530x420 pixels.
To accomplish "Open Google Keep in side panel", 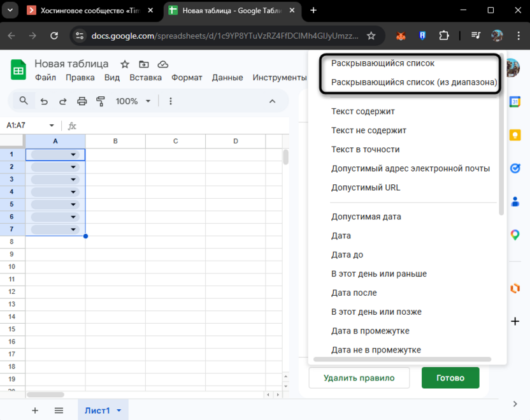I will pyautogui.click(x=515, y=135).
